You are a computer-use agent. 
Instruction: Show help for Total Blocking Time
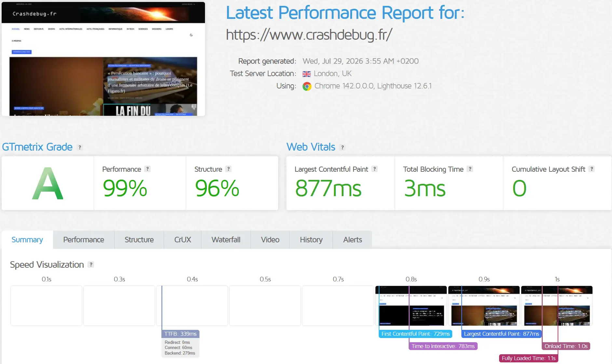coord(470,169)
